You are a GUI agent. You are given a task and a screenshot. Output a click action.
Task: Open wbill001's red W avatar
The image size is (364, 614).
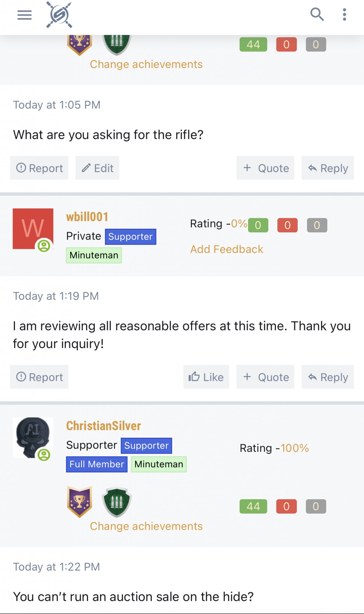[33, 229]
